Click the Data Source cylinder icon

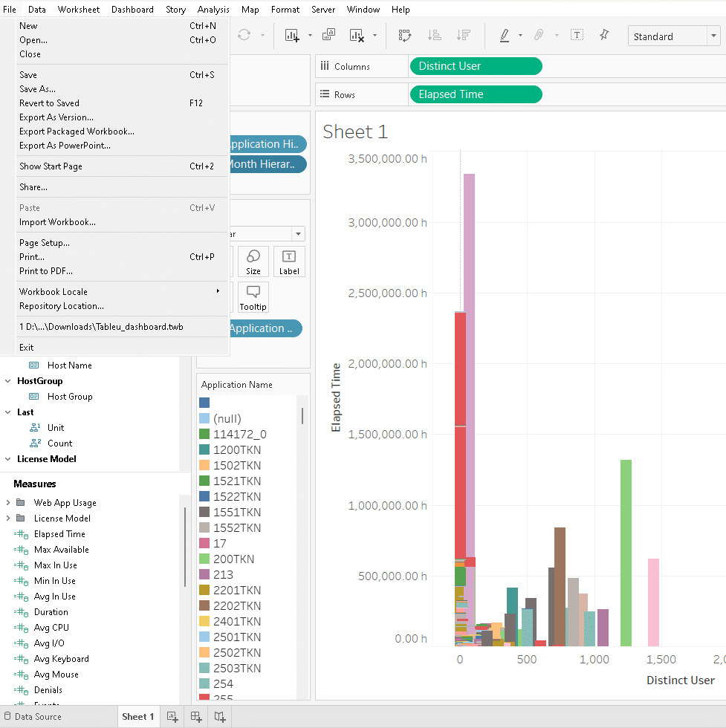click(x=7, y=716)
